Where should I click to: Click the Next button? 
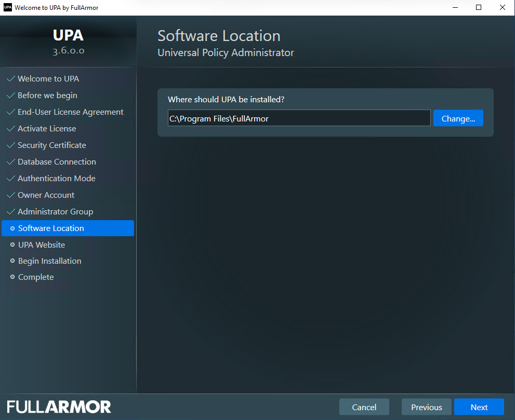click(x=479, y=408)
